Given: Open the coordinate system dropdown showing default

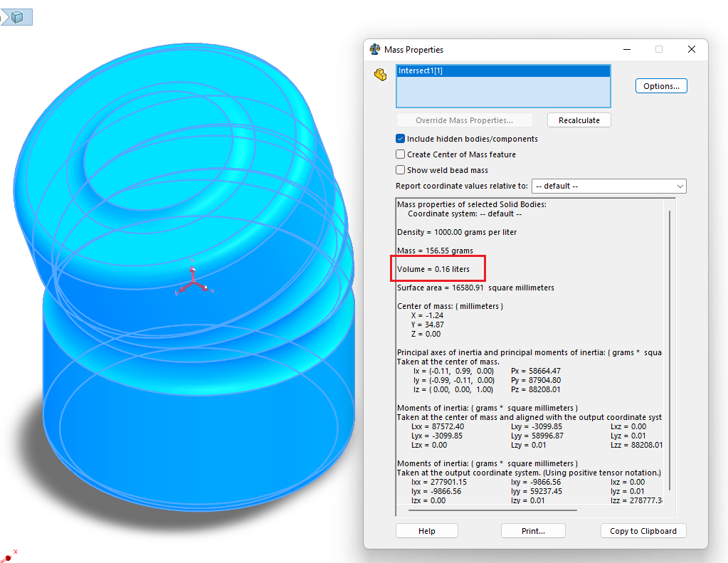Looking at the screenshot, I should pyautogui.click(x=609, y=186).
